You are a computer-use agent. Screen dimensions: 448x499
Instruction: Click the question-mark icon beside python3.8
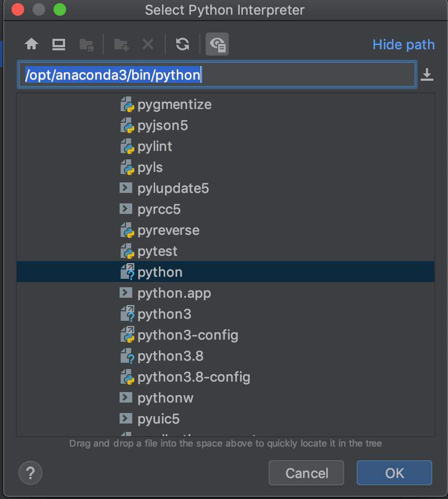pyautogui.click(x=127, y=356)
